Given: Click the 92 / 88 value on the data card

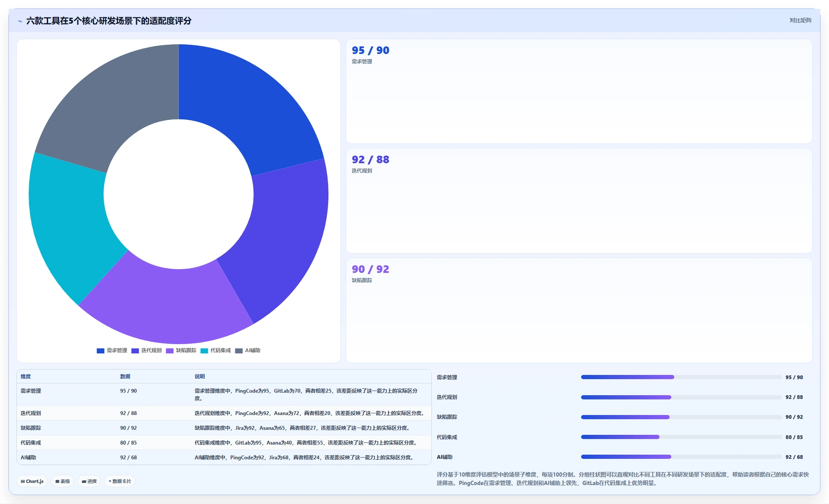Looking at the screenshot, I should pyautogui.click(x=371, y=159).
